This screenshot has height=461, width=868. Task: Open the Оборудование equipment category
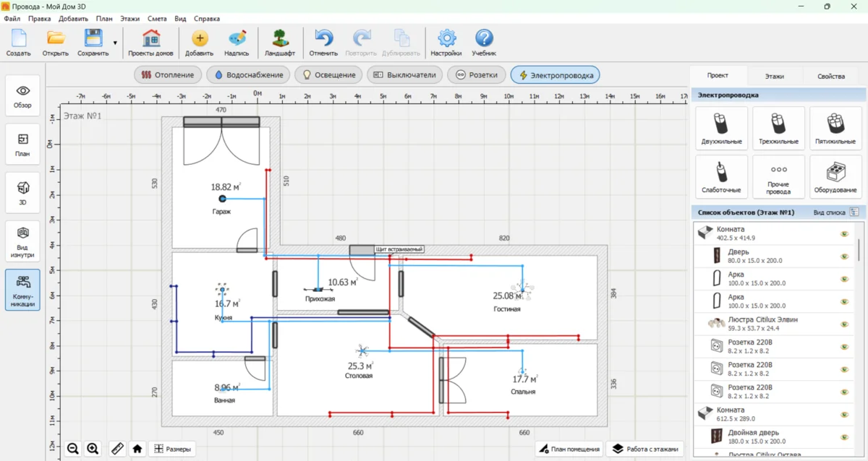(835, 177)
